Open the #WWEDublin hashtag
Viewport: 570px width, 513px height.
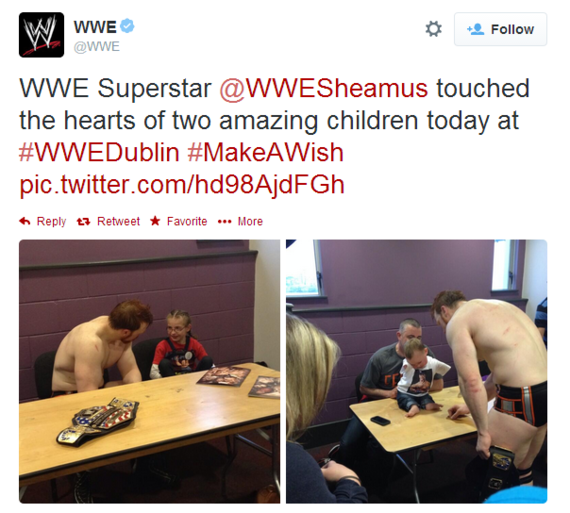(99, 152)
